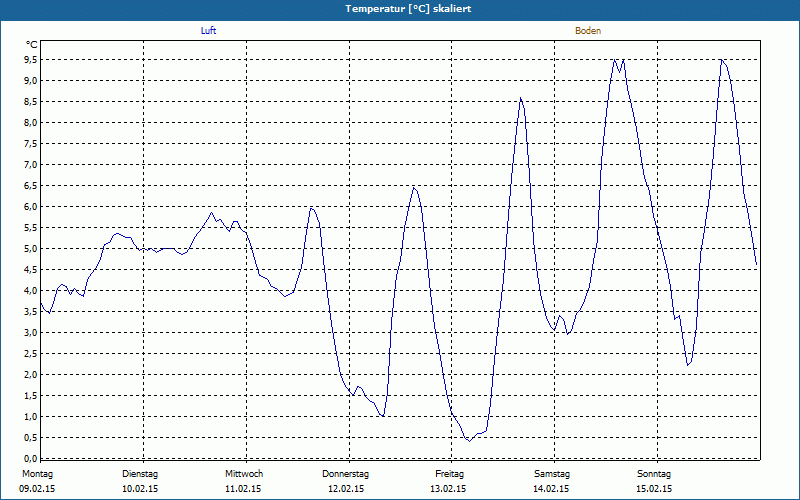Click the 6,0 value on temperature axis

(30, 207)
